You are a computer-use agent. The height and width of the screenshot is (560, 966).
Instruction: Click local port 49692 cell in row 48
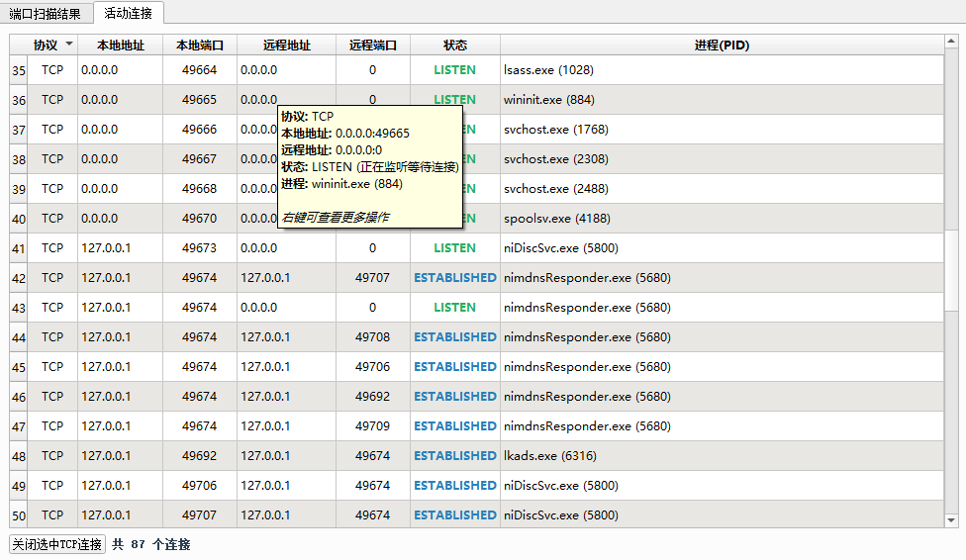[200, 456]
